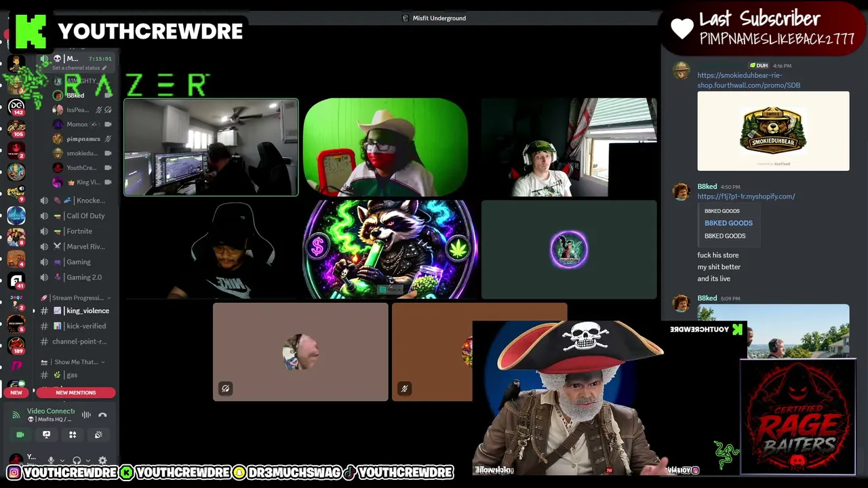Image resolution: width=868 pixels, height=488 pixels.
Task: Join the Gaming 2.0 voice channel
Action: (x=76, y=277)
